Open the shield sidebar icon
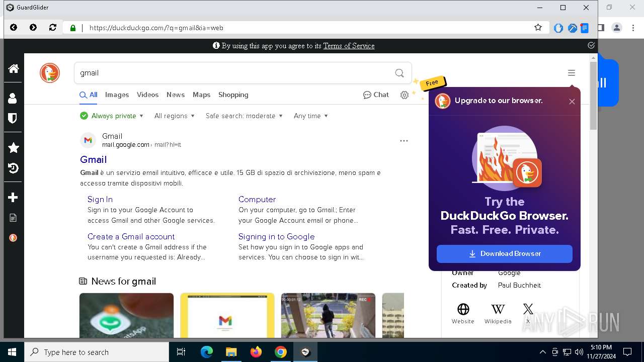Screen dimensions: 644x362 click(x=13, y=118)
